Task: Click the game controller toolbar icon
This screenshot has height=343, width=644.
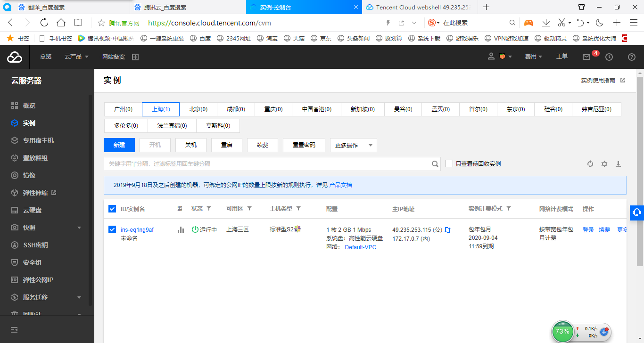Action: tap(529, 23)
